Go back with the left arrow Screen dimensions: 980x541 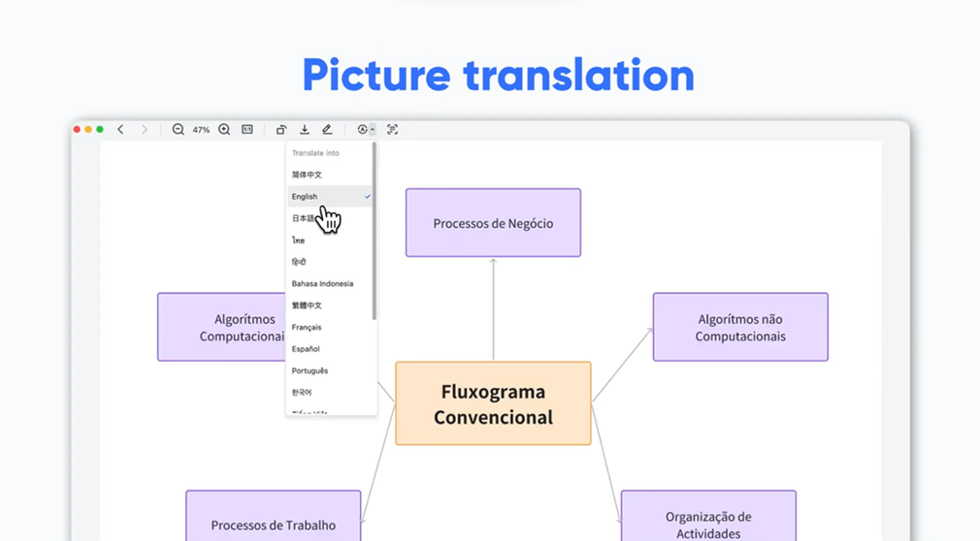120,130
